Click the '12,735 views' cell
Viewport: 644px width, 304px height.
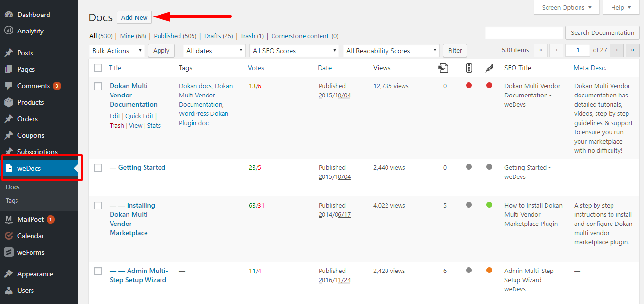tap(391, 86)
